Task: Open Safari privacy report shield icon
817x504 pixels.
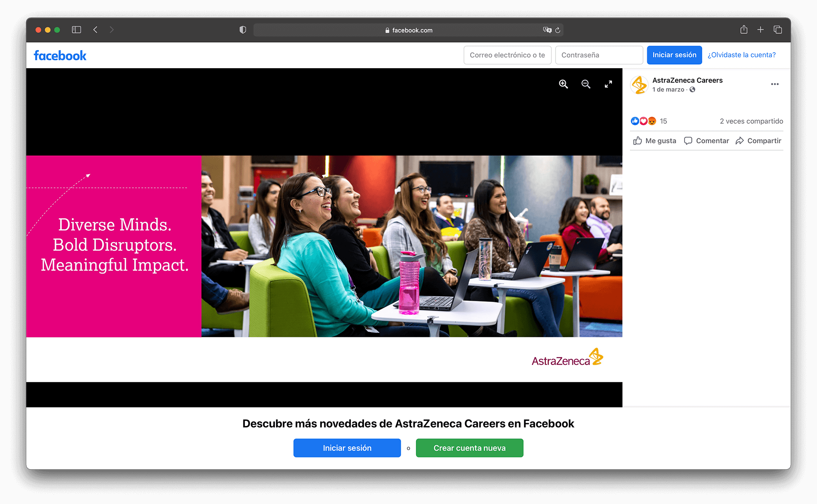Action: coord(243,30)
